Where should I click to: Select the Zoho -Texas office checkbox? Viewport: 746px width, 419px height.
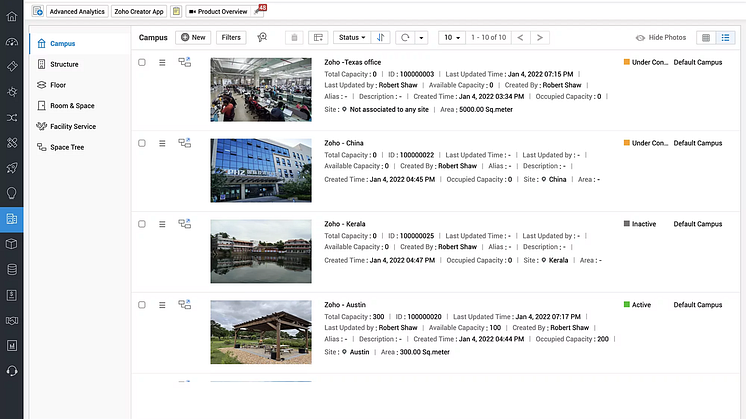coord(142,62)
